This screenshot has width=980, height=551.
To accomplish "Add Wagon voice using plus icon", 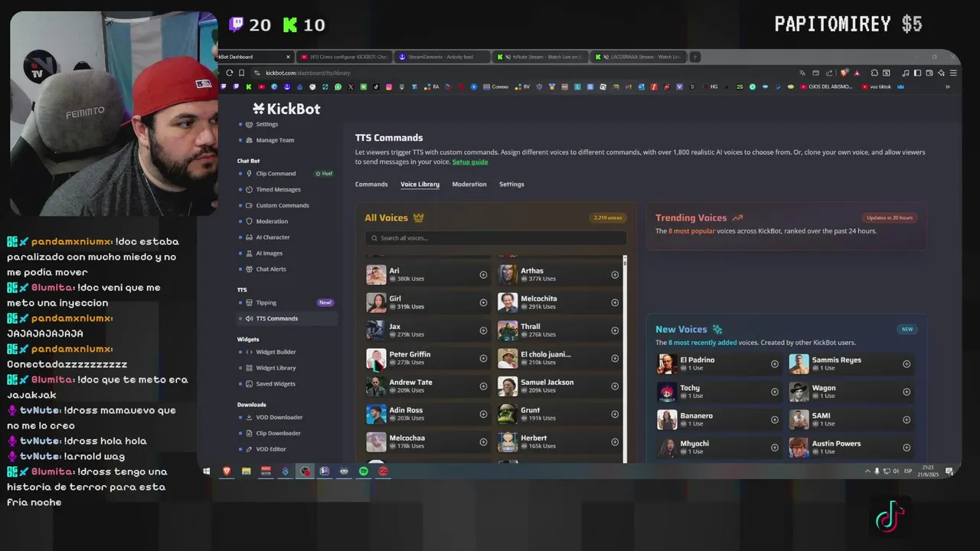I will (x=906, y=392).
